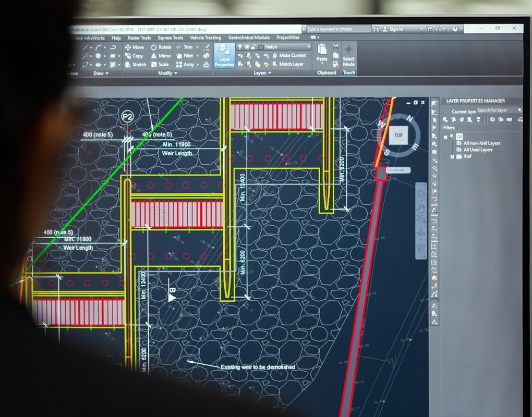Toggle layer freeze sun icon
This screenshot has width=532, height=417.
click(x=247, y=47)
